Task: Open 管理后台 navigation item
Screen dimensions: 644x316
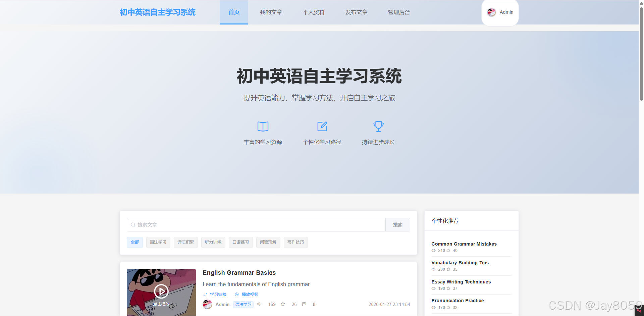Action: 399,12
